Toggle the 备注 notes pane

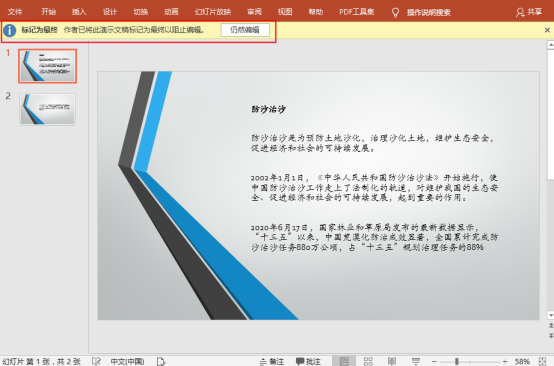[272, 361]
